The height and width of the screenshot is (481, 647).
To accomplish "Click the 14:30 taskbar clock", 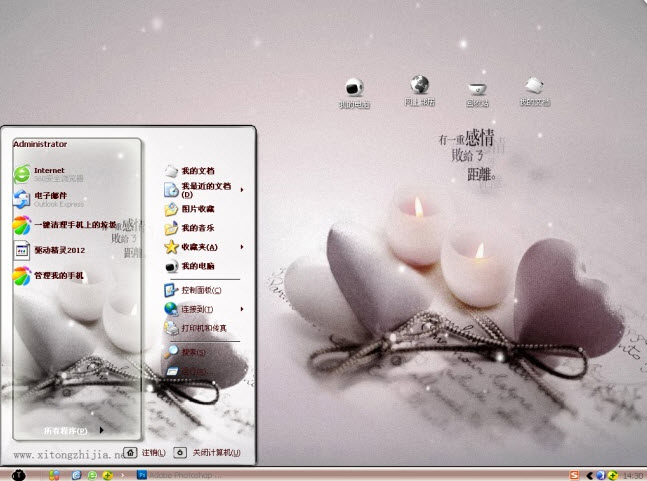I will (633, 476).
